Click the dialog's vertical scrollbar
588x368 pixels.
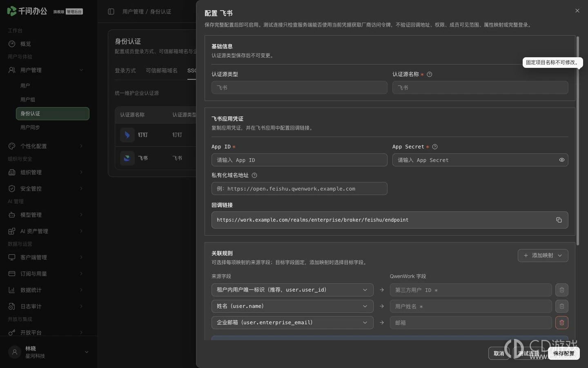577,141
